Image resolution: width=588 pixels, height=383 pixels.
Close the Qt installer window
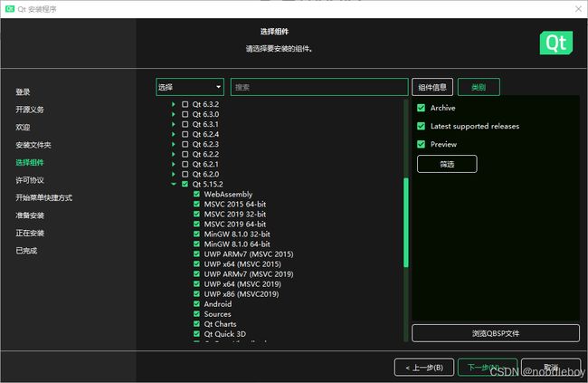[x=578, y=9]
